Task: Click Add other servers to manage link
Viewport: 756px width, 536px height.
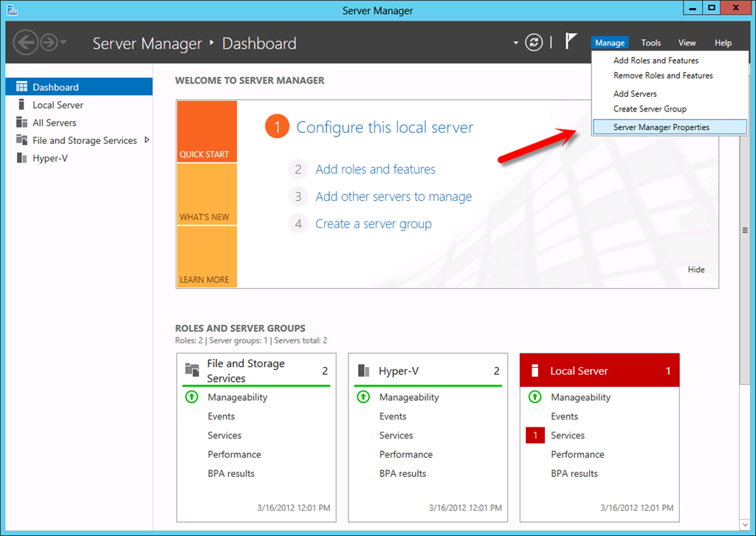Action: [394, 196]
